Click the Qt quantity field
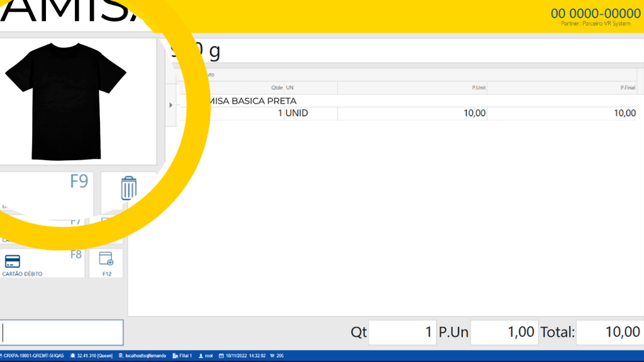The width and height of the screenshot is (644, 362). pos(402,332)
